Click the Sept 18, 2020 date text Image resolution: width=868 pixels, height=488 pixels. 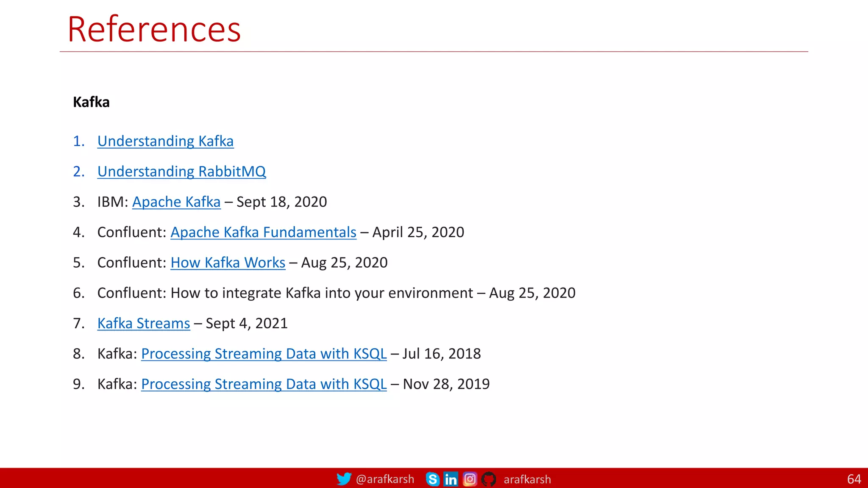(281, 202)
